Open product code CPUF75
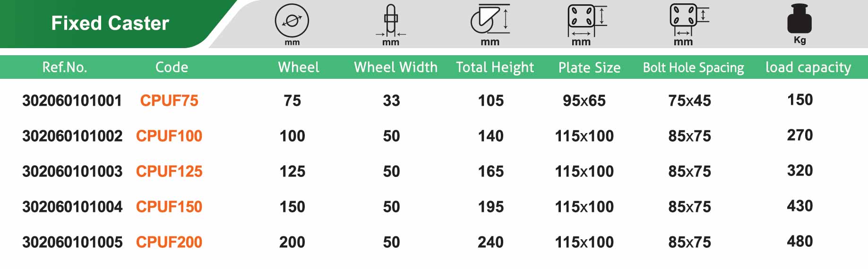Screen dimensions: 868x269 pyautogui.click(x=169, y=101)
